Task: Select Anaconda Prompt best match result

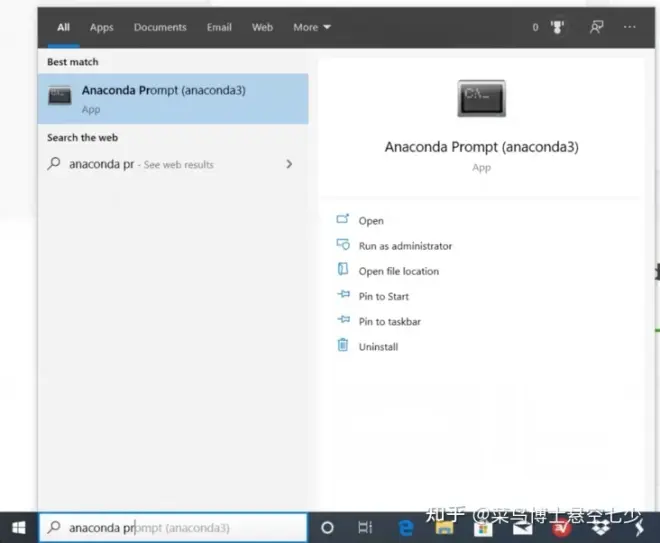Action: tap(173, 99)
